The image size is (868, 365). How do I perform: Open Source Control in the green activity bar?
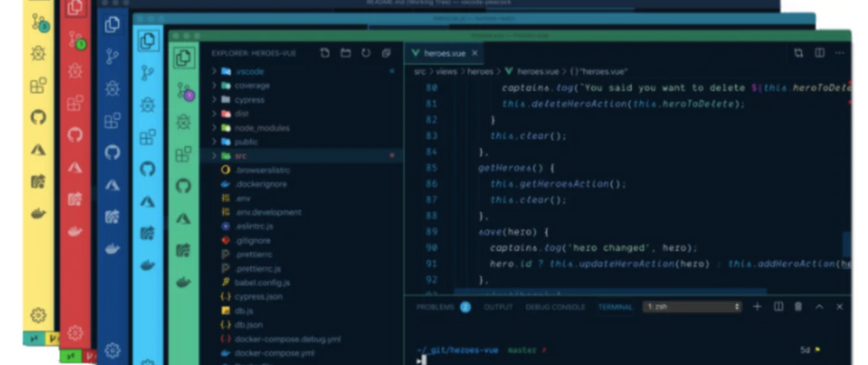point(183,90)
